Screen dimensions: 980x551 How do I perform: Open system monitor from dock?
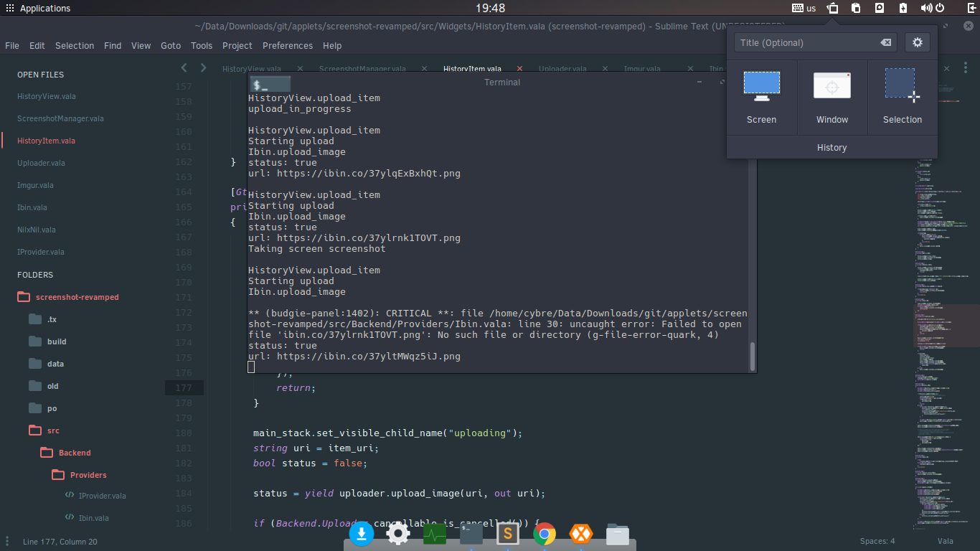tap(435, 534)
